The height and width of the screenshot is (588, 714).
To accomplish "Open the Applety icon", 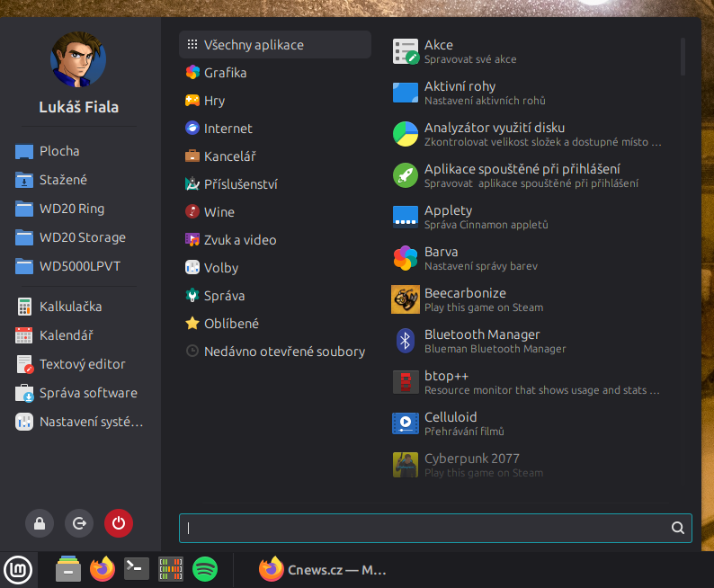I will pyautogui.click(x=406, y=217).
